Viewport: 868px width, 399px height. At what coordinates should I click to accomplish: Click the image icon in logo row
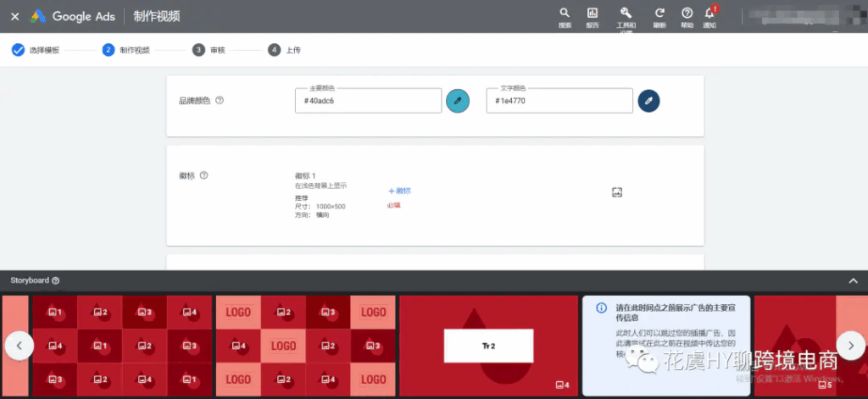617,192
